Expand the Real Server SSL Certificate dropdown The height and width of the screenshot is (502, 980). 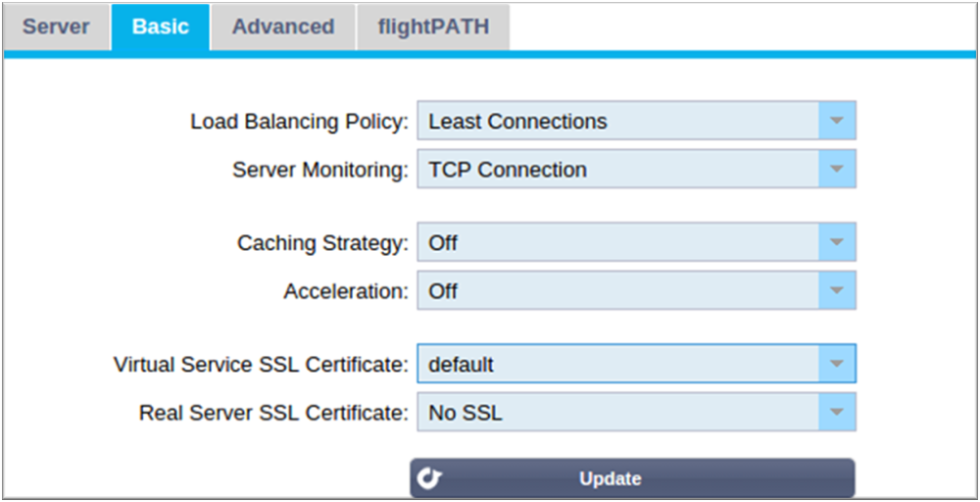pyautogui.click(x=619, y=413)
